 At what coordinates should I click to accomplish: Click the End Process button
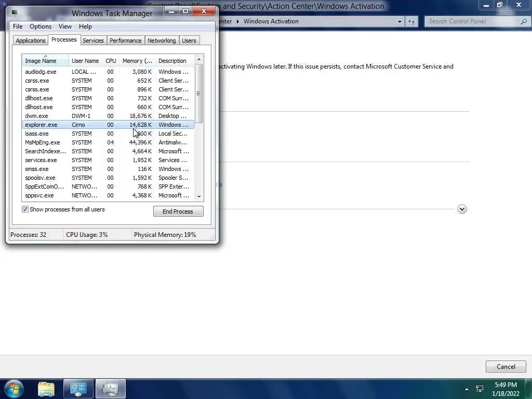(x=178, y=211)
